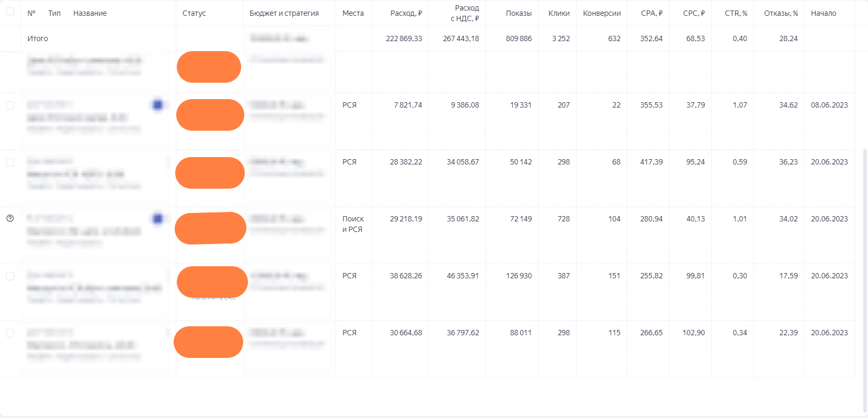Click total CPA value 352,64

[651, 38]
